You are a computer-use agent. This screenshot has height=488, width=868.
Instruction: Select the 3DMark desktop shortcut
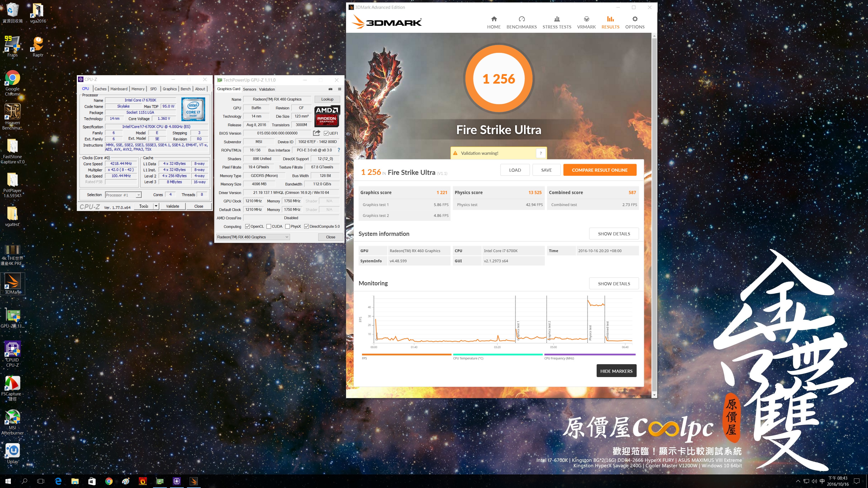(x=12, y=284)
